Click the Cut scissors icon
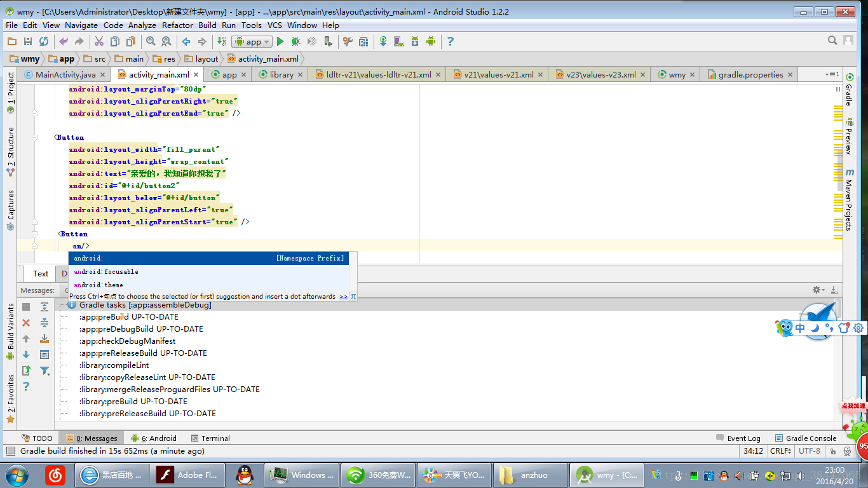Viewport: 868px width, 488px height. pos(99,41)
